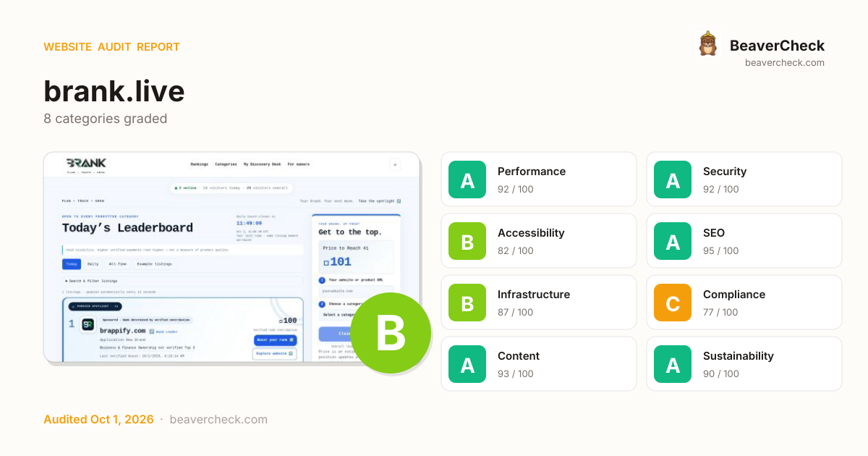The image size is (868, 456).
Task: Select the SEO A grade badge
Action: pyautogui.click(x=673, y=241)
